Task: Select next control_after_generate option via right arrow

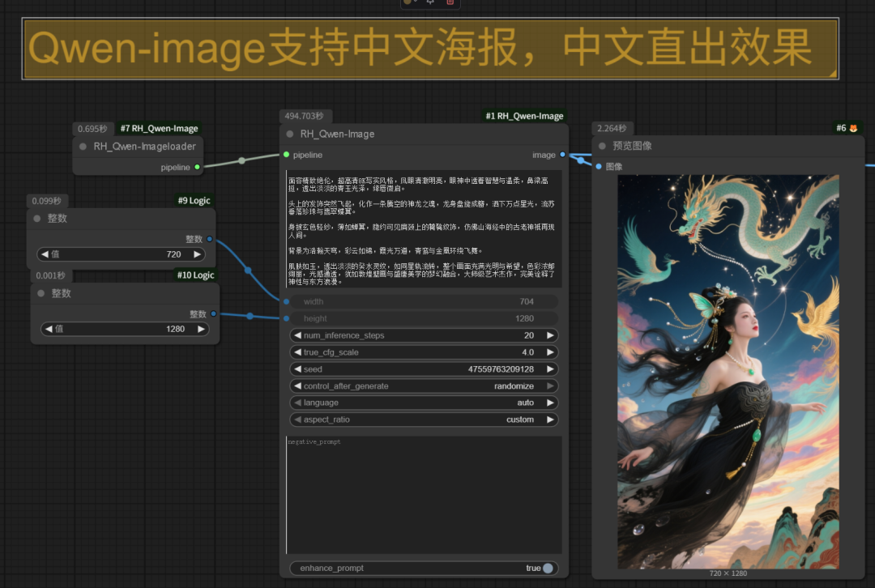Action: click(550, 386)
